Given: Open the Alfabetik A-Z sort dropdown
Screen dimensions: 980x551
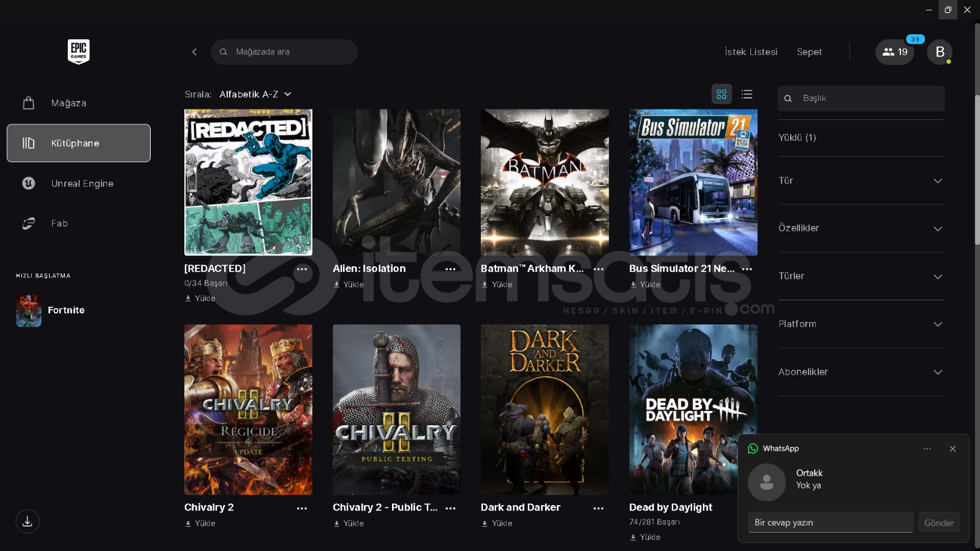Looking at the screenshot, I should pos(255,94).
